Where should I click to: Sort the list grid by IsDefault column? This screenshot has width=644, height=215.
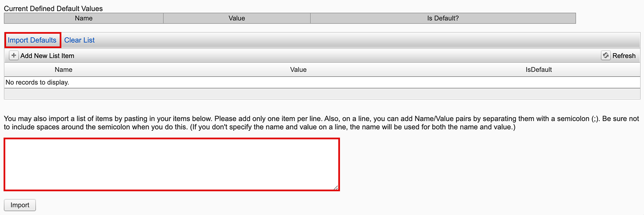[x=539, y=70]
